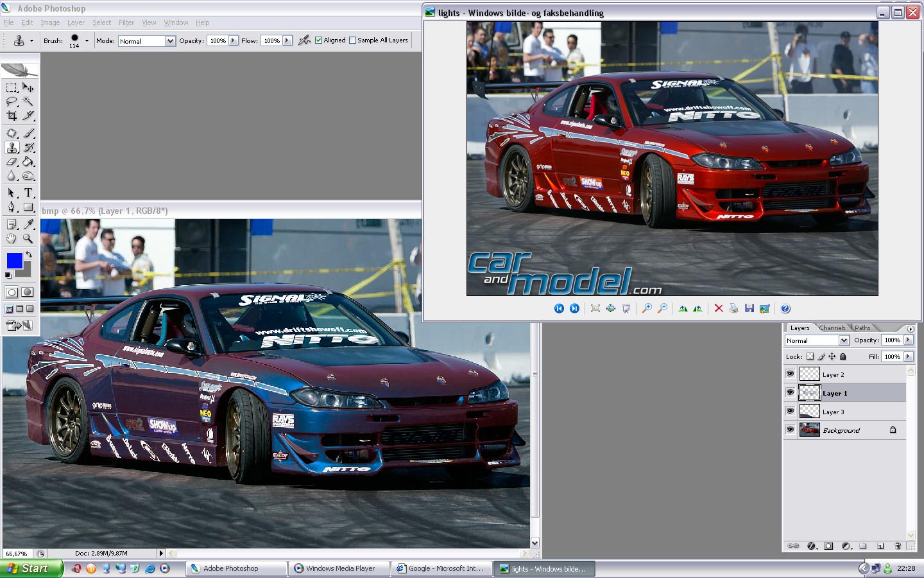Delete image with red X in viewer

(719, 308)
